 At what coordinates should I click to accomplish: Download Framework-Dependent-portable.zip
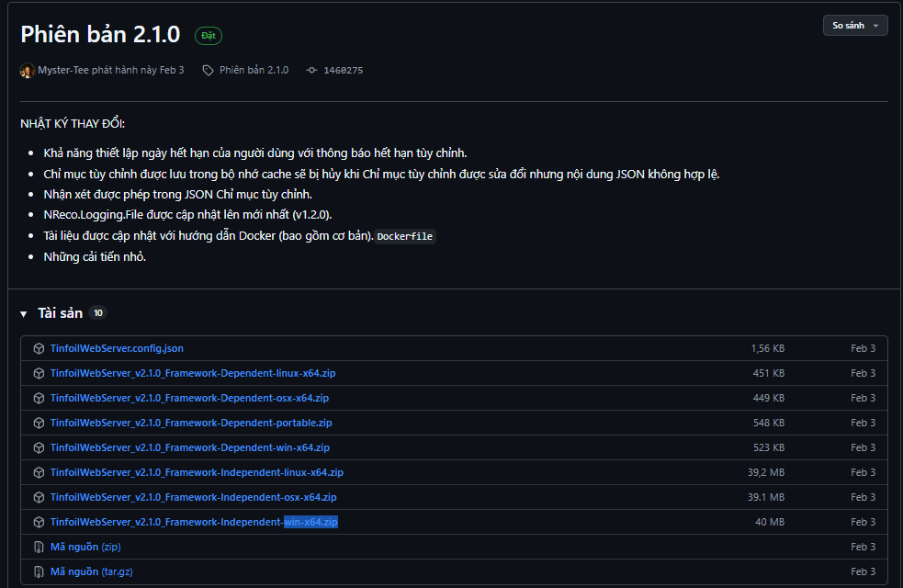tap(191, 424)
